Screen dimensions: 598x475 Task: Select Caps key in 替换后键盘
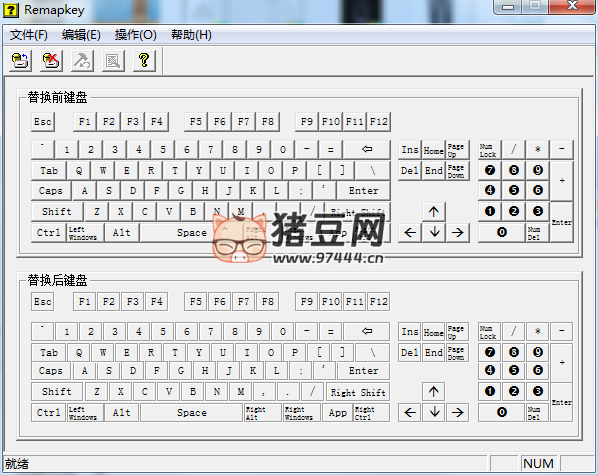51,371
